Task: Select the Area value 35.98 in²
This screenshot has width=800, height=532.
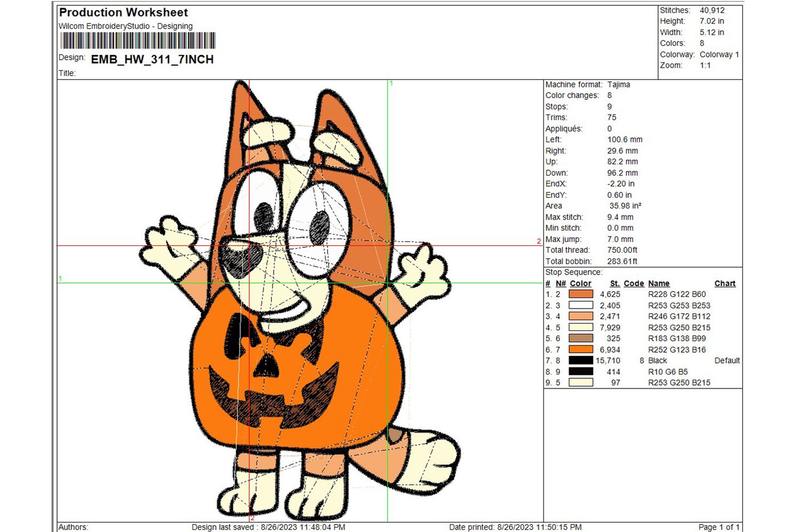Action: click(626, 206)
